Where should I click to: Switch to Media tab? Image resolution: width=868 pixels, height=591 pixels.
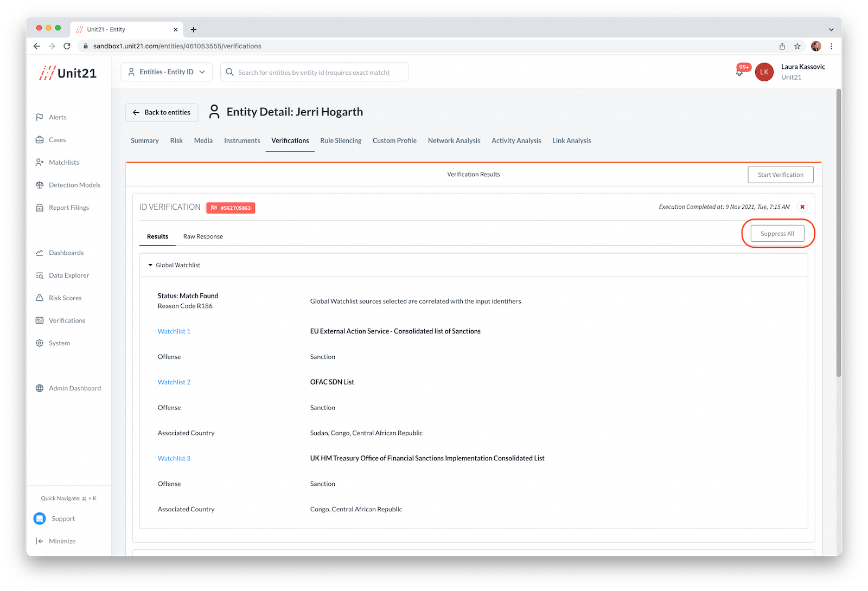point(203,140)
